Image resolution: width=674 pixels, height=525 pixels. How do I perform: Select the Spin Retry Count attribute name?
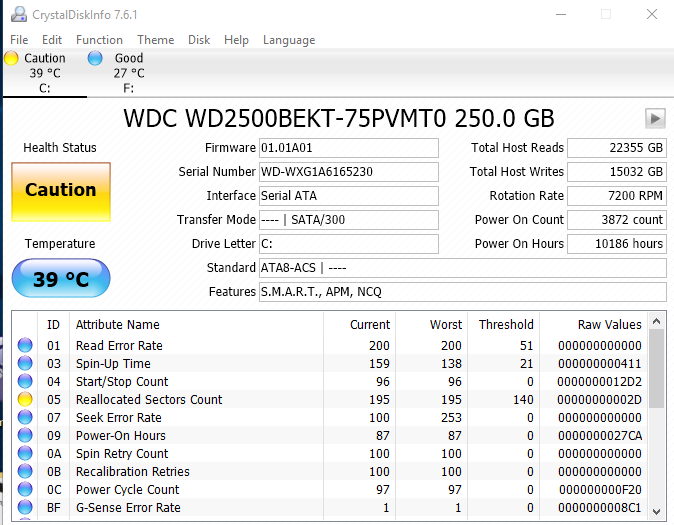click(122, 454)
